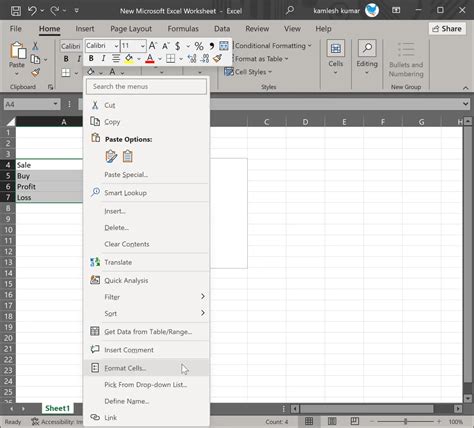Expand the Filter submenu arrow
Image resolution: width=474 pixels, height=428 pixels.
[203, 296]
